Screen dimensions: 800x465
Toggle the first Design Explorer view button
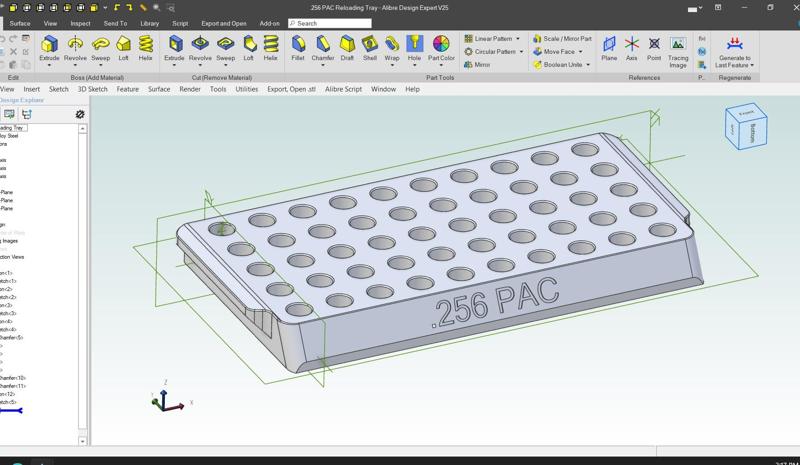click(x=9, y=115)
